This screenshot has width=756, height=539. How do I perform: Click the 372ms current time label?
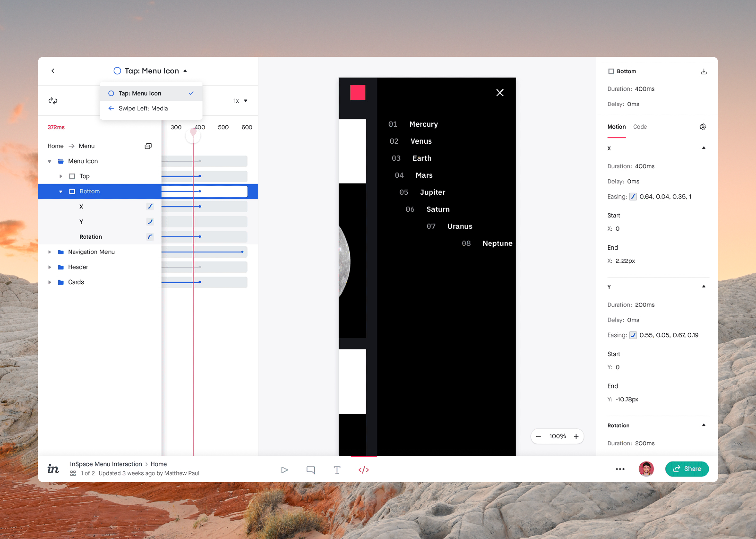point(56,127)
